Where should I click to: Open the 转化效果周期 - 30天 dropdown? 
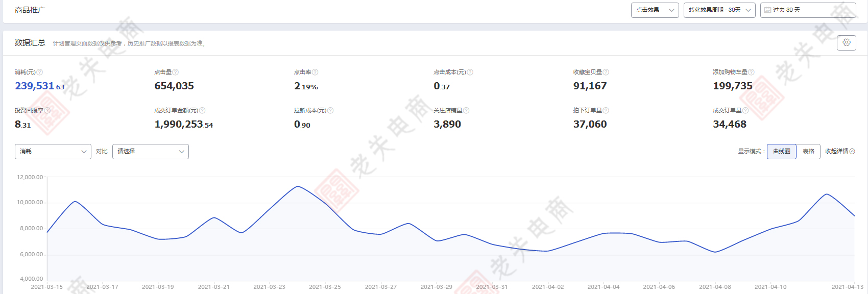tap(719, 10)
